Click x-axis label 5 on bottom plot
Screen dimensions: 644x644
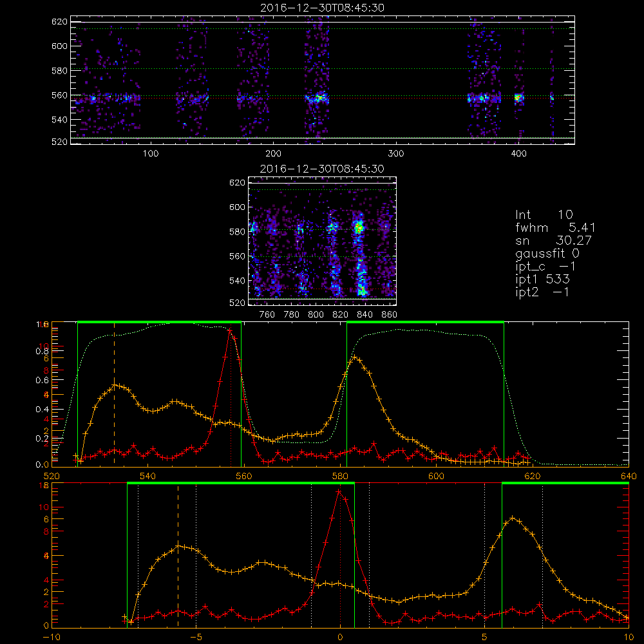pyautogui.click(x=484, y=637)
